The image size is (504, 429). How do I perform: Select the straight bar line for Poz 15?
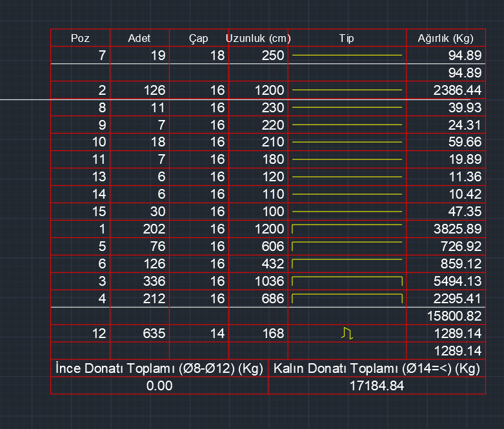(x=347, y=211)
